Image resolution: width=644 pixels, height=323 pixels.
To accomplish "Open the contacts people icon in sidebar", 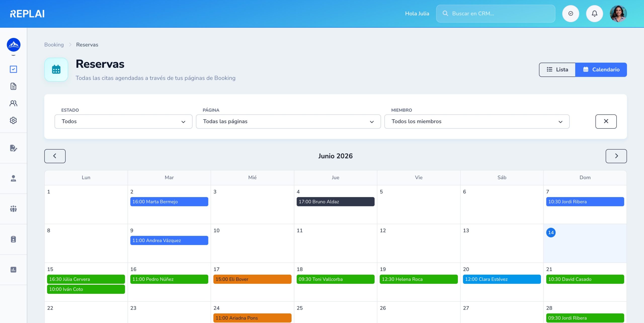I will point(13,103).
